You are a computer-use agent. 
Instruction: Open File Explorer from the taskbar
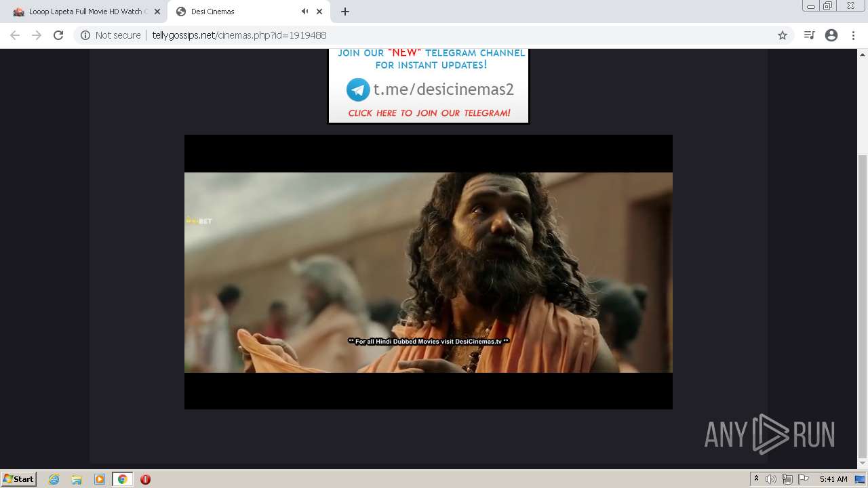tap(77, 479)
